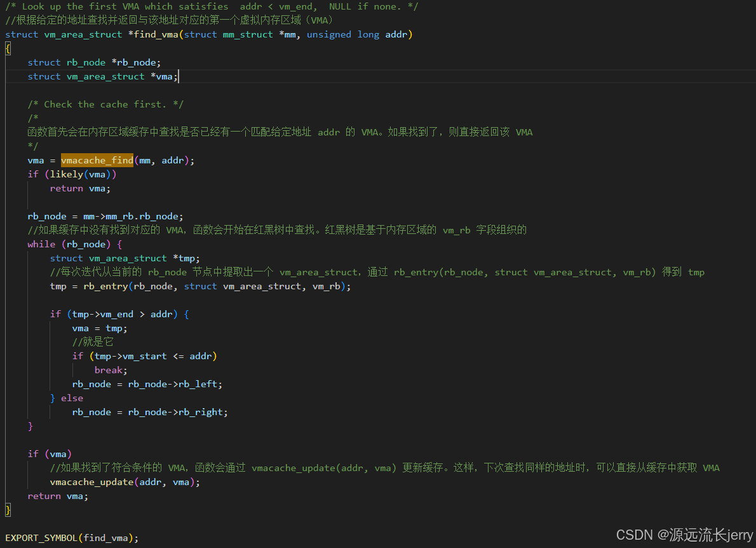Image resolution: width=756 pixels, height=548 pixels.
Task: Click the else keyword in the loop
Action: 72,397
